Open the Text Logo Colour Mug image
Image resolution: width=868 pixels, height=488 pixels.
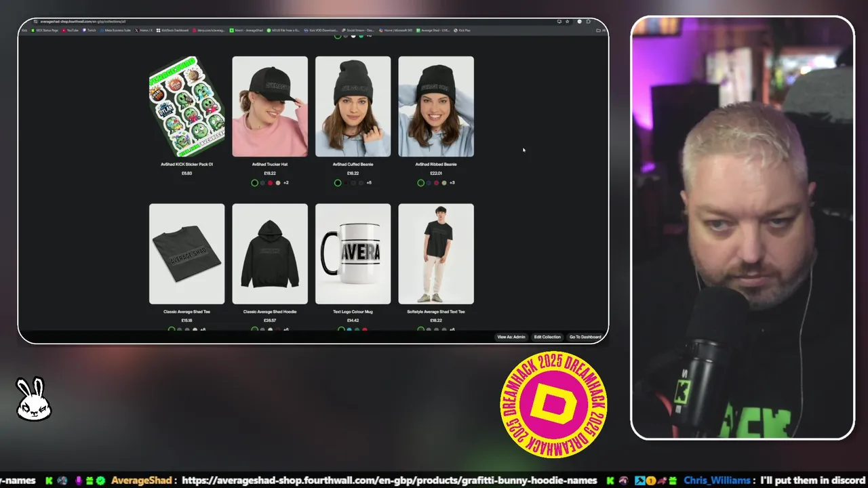pos(353,253)
